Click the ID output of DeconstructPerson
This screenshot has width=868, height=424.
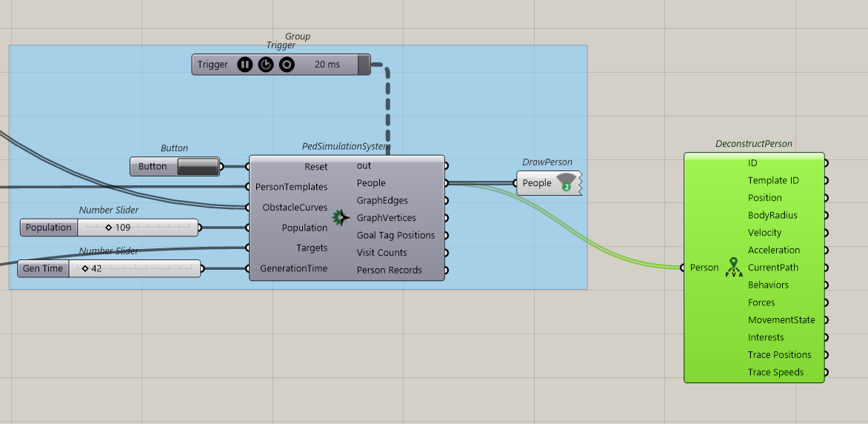pyautogui.click(x=752, y=163)
